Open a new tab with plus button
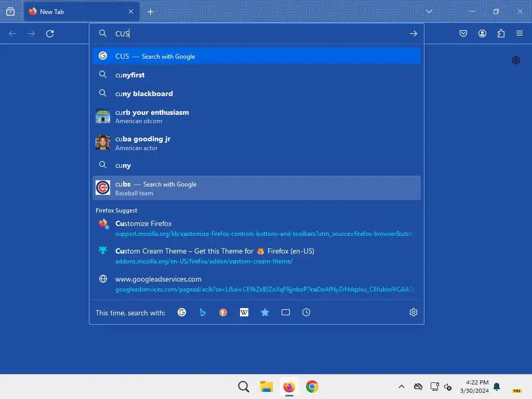This screenshot has width=532, height=399. (151, 12)
